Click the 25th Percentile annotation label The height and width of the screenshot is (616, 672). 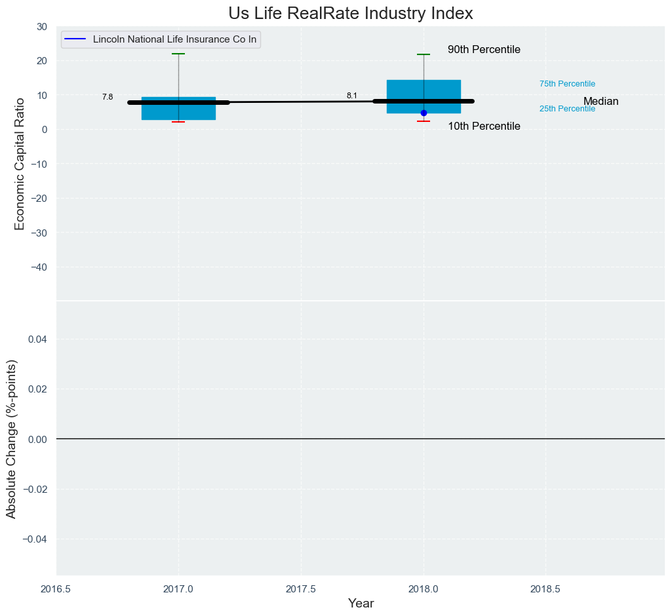pos(567,109)
